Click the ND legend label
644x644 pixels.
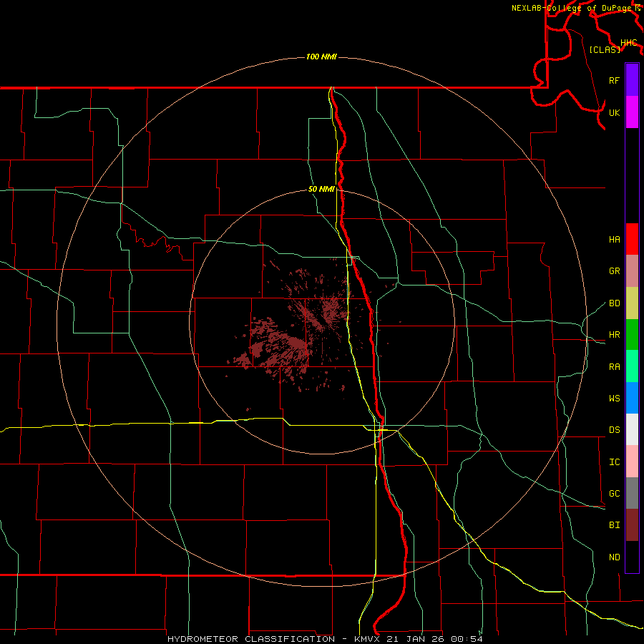(x=614, y=557)
